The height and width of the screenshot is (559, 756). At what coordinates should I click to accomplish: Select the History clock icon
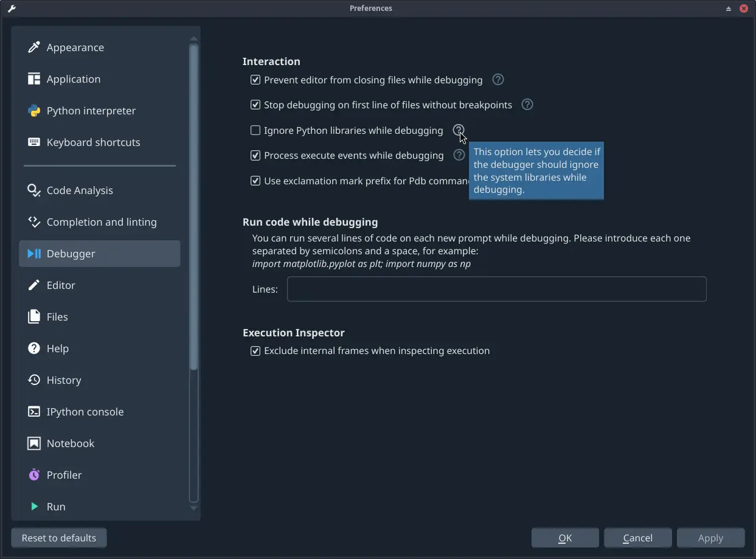pos(34,380)
